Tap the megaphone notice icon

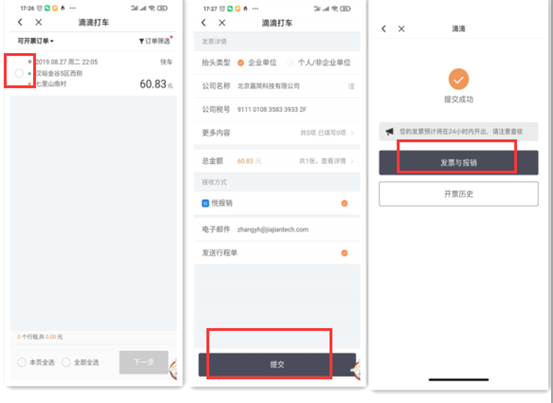point(389,132)
